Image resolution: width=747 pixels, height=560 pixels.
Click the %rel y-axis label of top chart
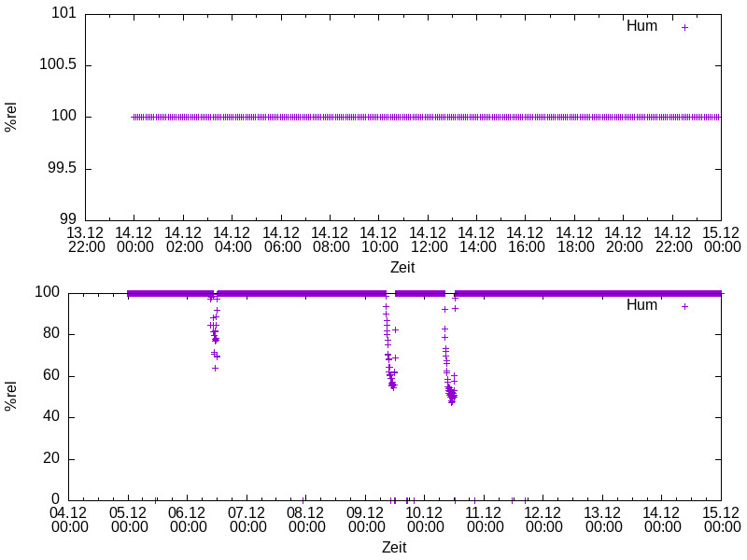pyautogui.click(x=11, y=117)
